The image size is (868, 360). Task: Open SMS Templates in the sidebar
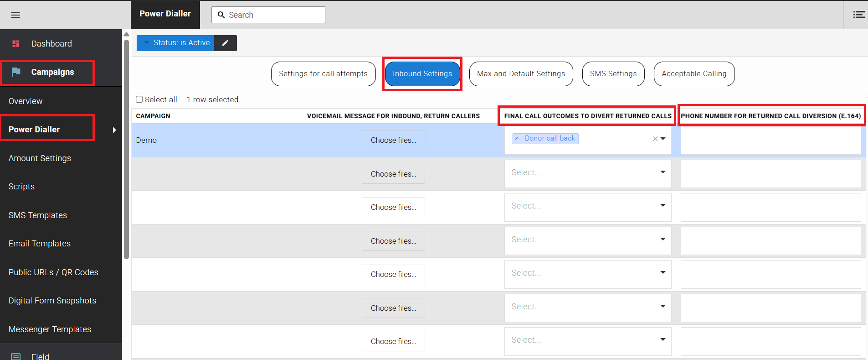click(38, 215)
